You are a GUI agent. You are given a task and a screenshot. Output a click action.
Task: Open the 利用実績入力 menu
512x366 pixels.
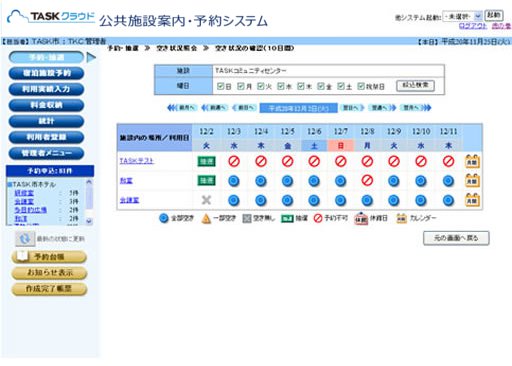[x=46, y=89]
